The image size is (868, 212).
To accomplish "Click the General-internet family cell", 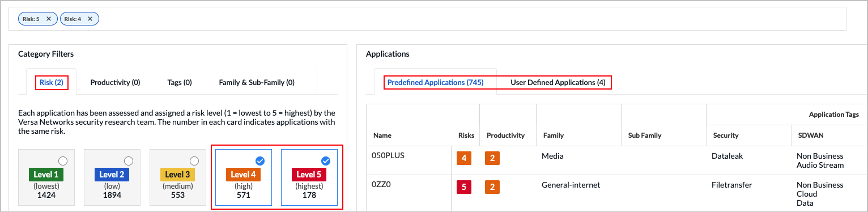I will pos(571,185).
